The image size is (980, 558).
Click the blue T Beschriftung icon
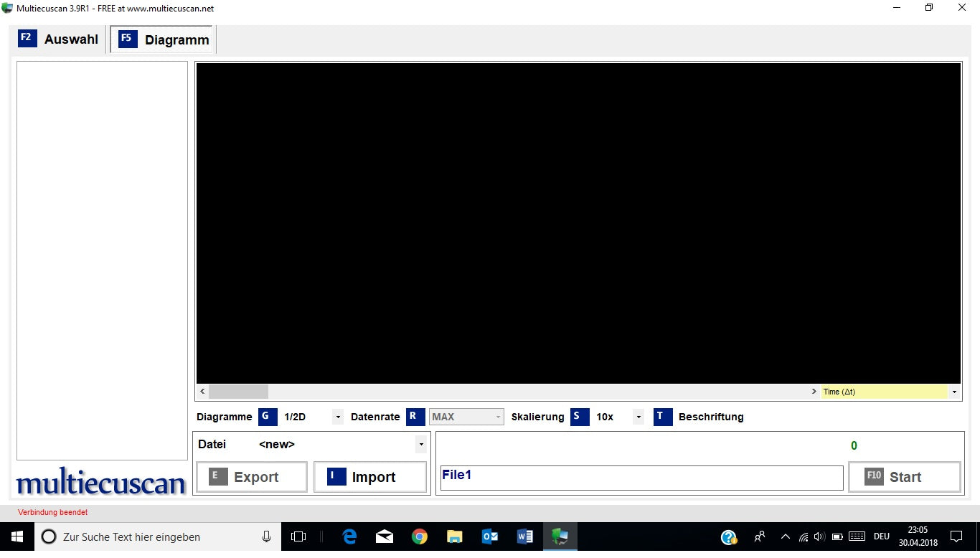663,417
